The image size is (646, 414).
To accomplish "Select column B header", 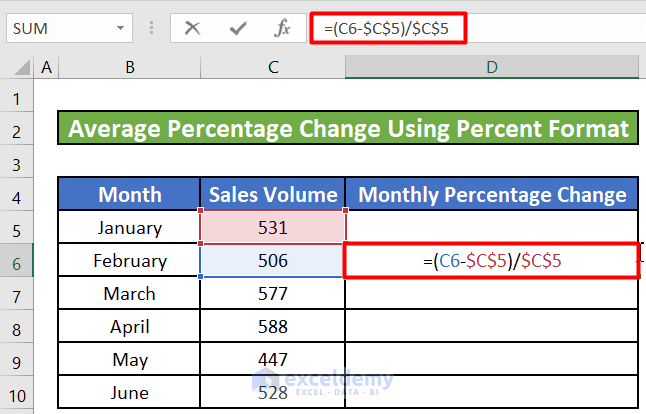I will (129, 67).
